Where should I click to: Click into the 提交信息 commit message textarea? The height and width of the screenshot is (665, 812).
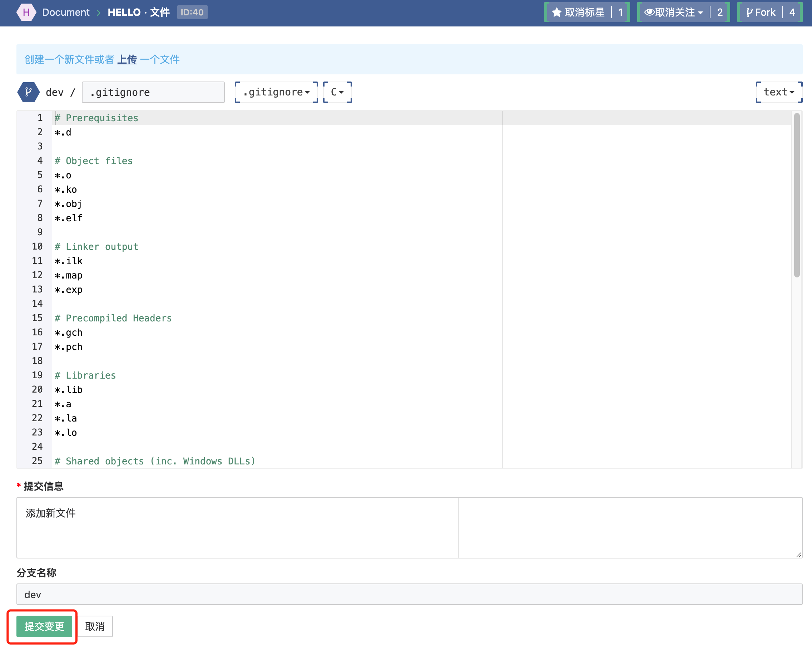[x=237, y=527]
